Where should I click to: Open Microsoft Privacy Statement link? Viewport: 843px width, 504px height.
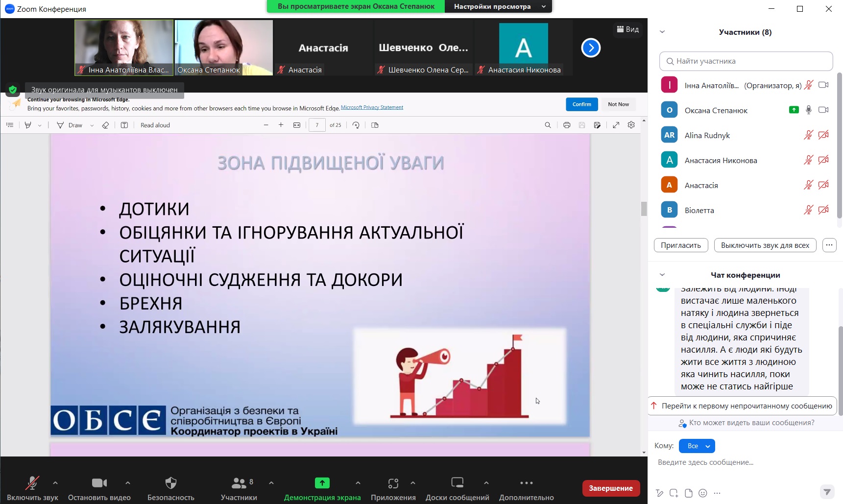372,107
